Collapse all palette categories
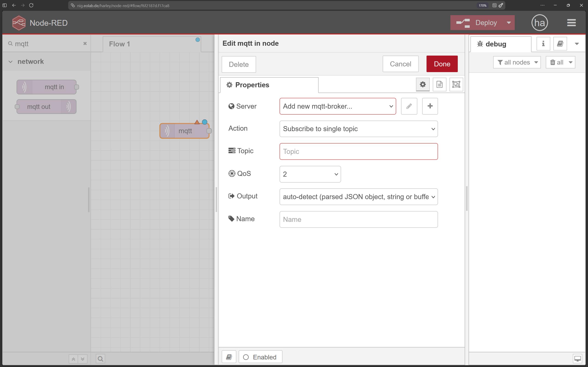The image size is (588, 367). point(73,359)
